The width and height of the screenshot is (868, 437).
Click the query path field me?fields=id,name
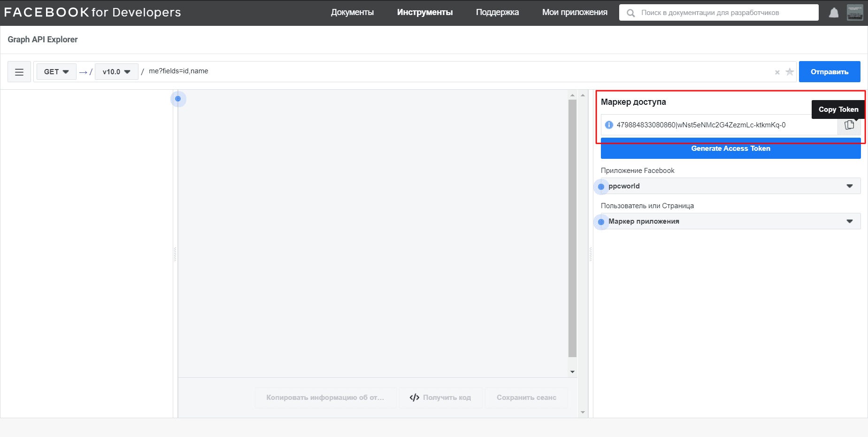pyautogui.click(x=458, y=71)
